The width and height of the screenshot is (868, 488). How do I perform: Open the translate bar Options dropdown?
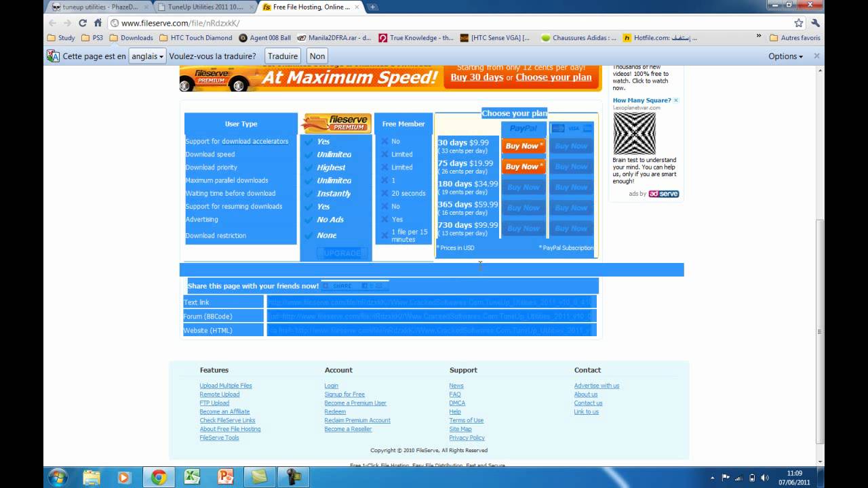click(x=785, y=56)
